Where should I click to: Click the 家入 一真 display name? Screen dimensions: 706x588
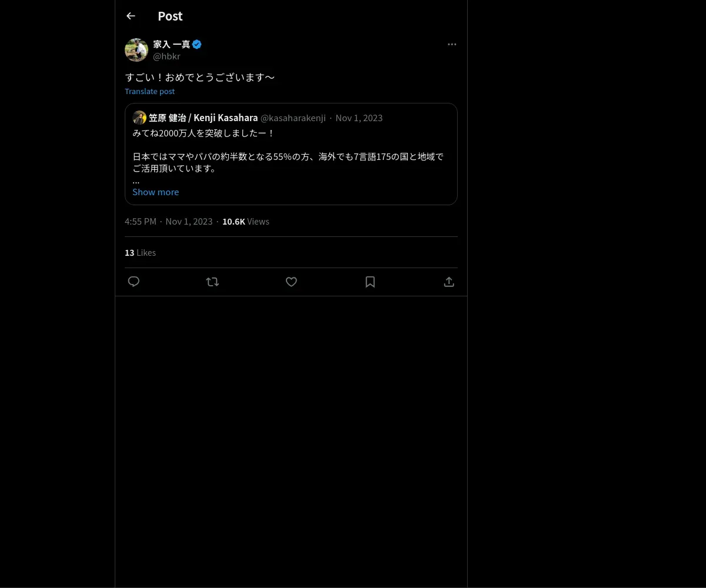172,44
